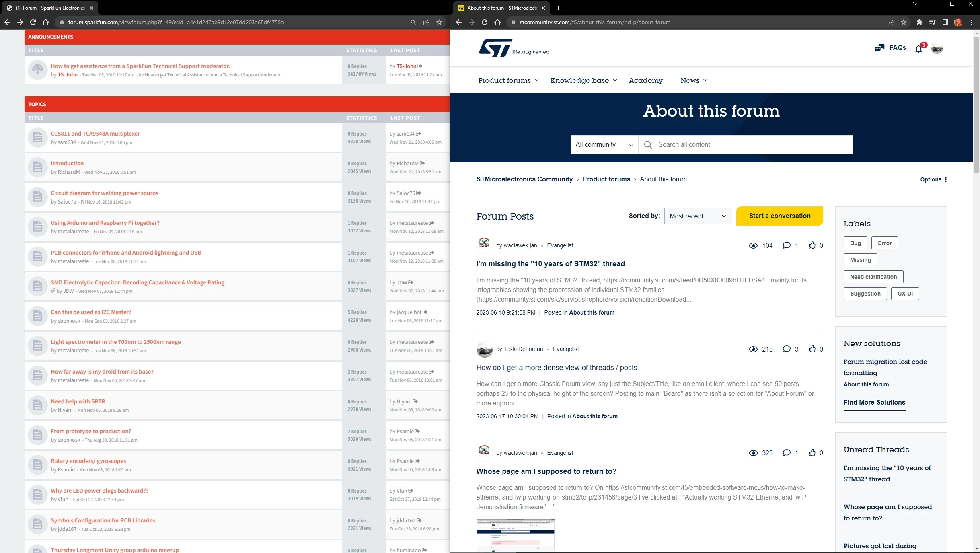This screenshot has height=553, width=980.
Task: Open new tab in SparkFun browser window
Action: (x=107, y=8)
